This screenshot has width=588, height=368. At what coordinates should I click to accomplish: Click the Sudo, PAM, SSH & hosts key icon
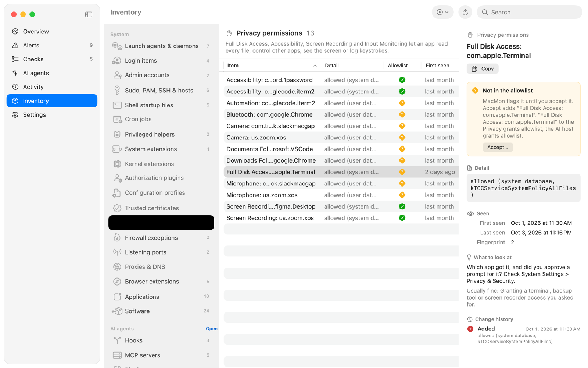pos(117,90)
